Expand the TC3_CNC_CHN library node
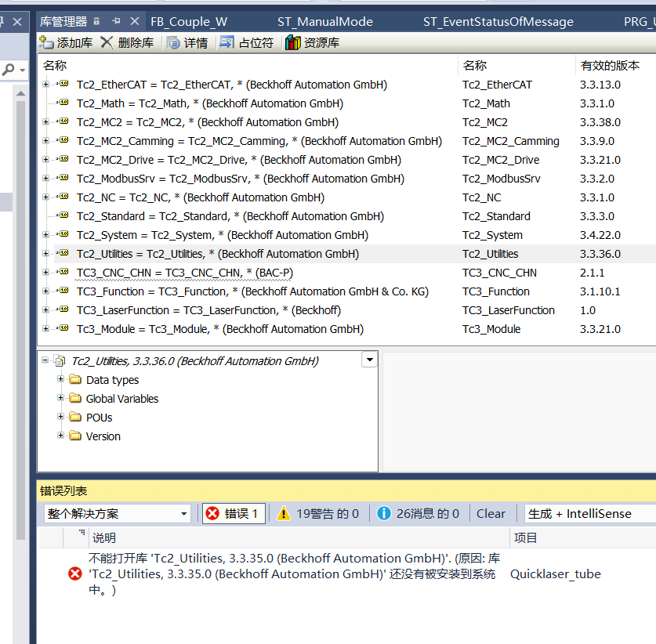 45,272
